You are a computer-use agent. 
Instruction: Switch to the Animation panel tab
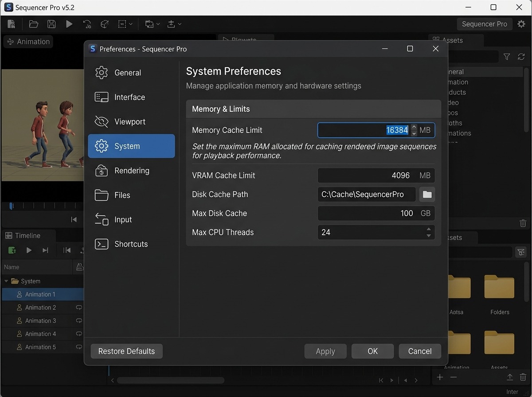tap(28, 42)
